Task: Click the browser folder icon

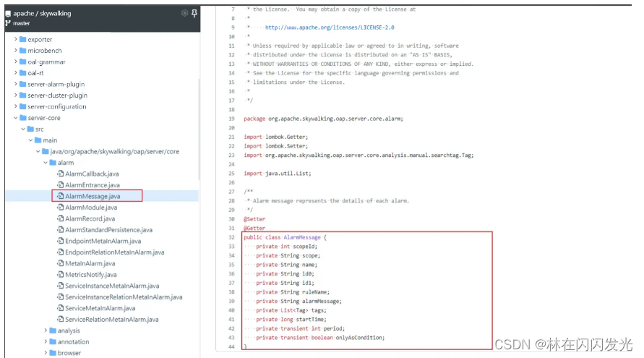Action: [x=53, y=353]
